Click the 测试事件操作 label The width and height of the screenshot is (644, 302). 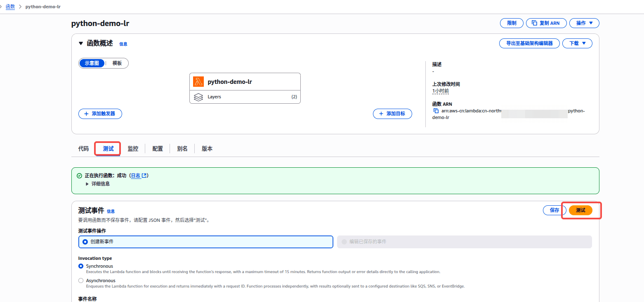[x=92, y=231]
